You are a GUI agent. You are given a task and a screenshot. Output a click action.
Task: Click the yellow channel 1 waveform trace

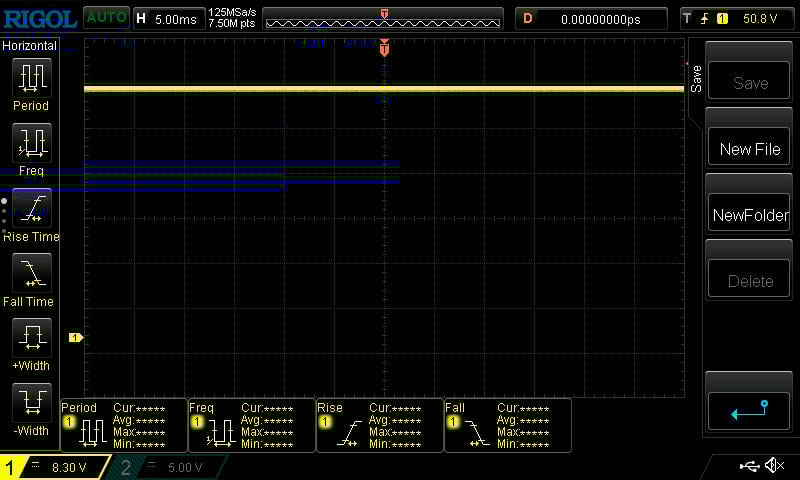[x=384, y=89]
